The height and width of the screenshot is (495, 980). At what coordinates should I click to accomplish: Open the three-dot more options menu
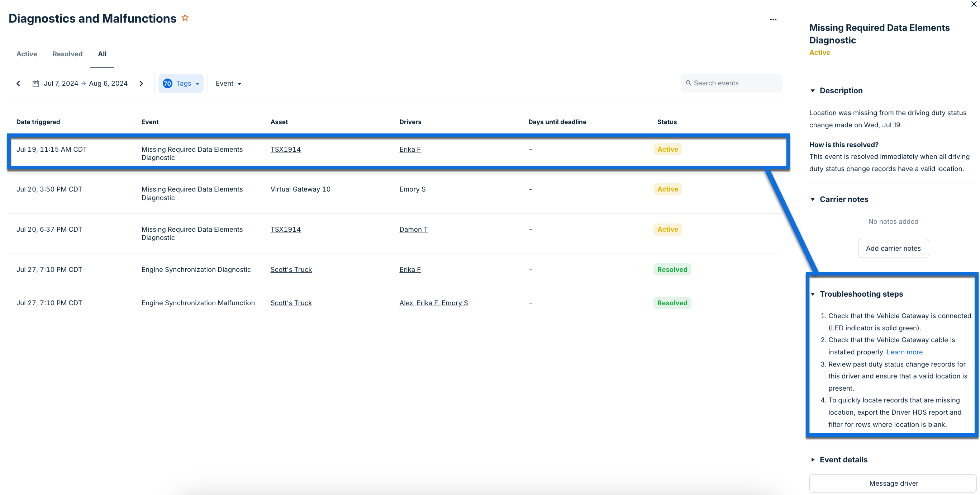point(773,19)
